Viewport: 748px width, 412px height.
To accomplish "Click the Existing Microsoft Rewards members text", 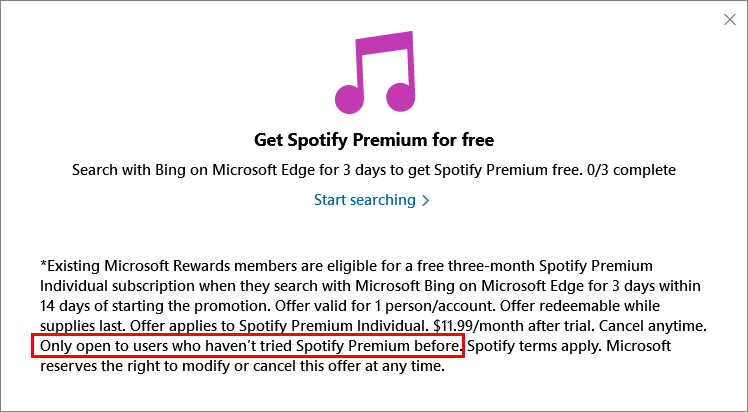I will (x=156, y=266).
